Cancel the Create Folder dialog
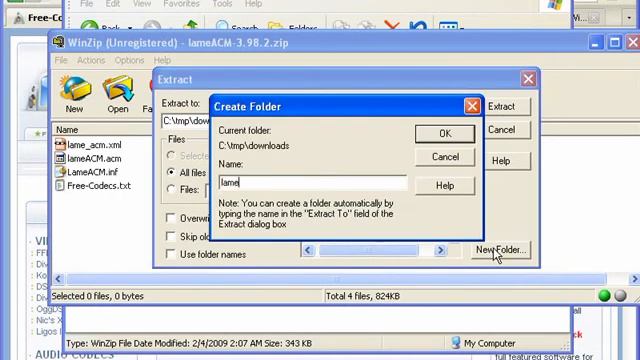Viewport: 640px width, 360px height. click(445, 157)
